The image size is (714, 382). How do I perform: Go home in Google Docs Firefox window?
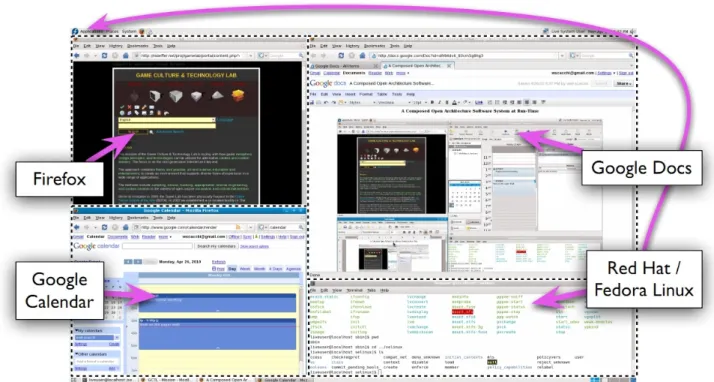tap(362, 56)
